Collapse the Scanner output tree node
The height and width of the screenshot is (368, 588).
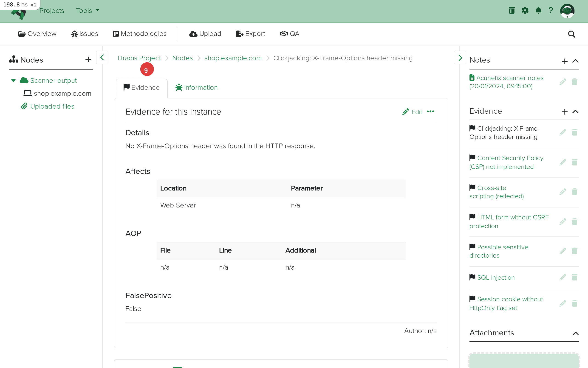pos(13,80)
